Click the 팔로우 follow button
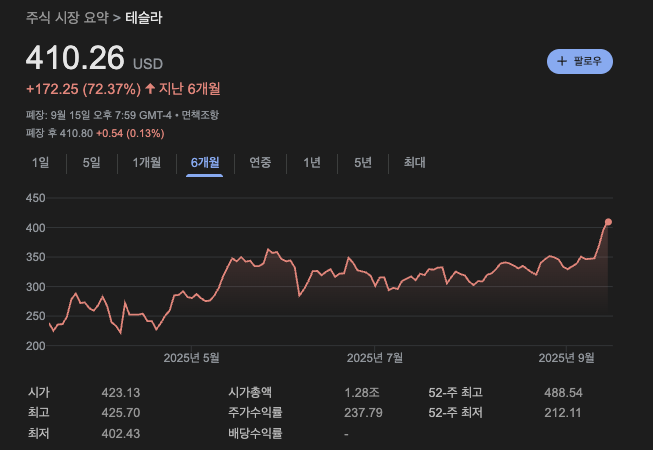Screen dimensions: 653x450 tap(580, 61)
